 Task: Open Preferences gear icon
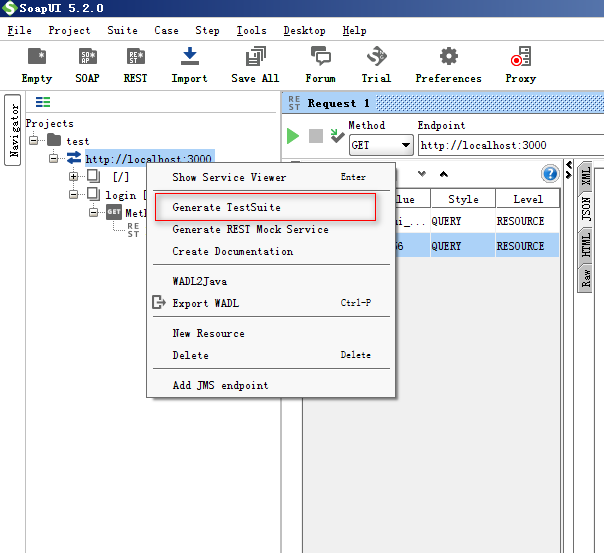[x=449, y=56]
